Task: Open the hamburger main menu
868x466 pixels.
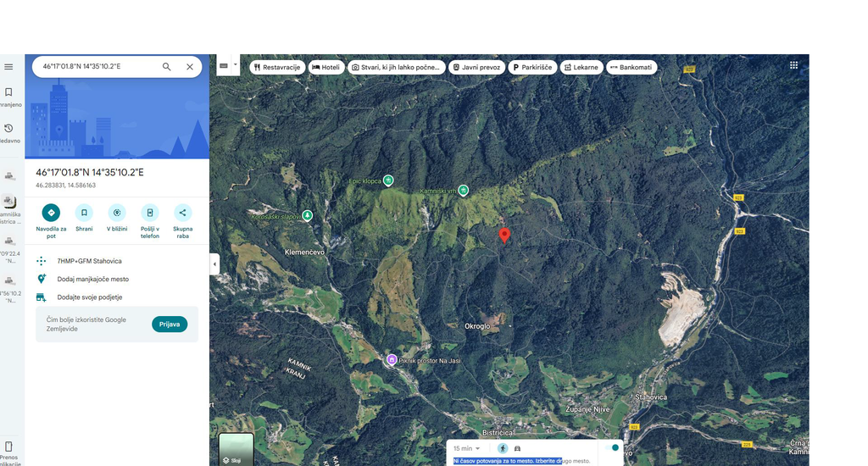Action: [x=8, y=67]
